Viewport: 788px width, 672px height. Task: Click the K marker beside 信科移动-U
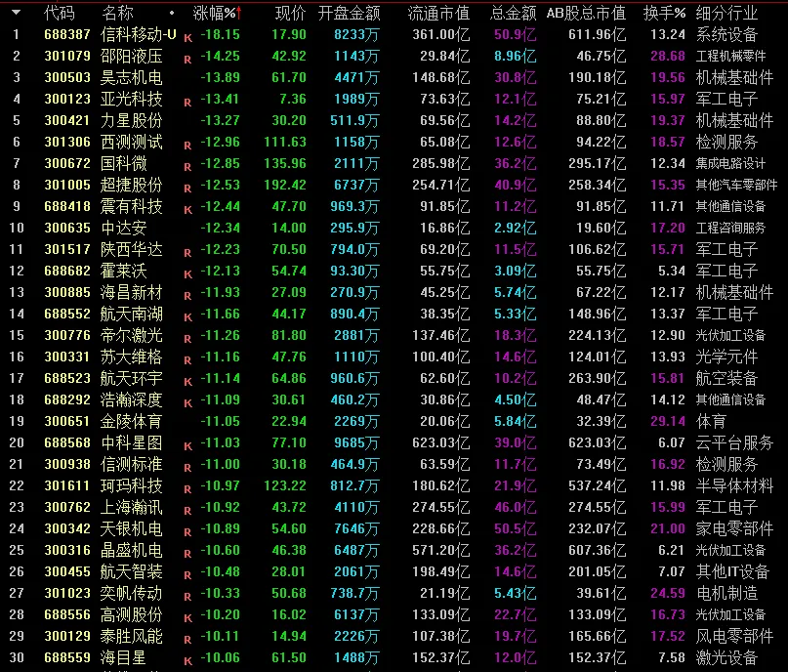(x=187, y=38)
